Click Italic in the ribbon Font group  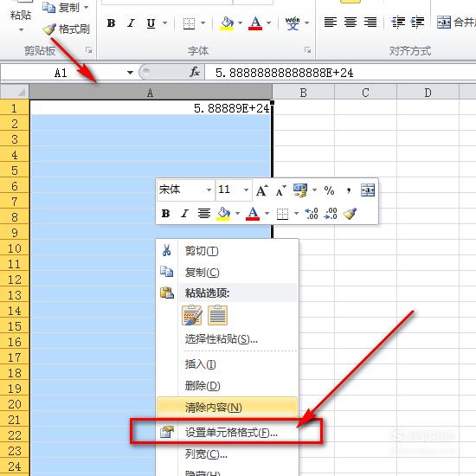(x=132, y=23)
